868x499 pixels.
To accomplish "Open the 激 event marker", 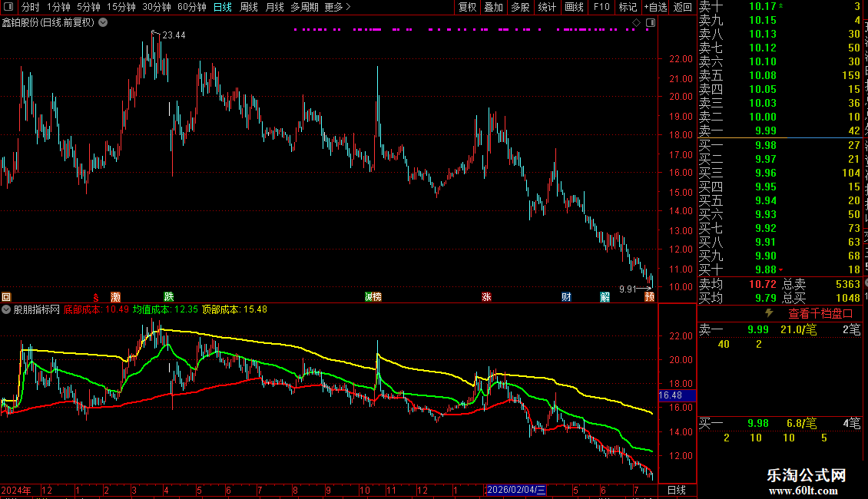I will click(115, 297).
